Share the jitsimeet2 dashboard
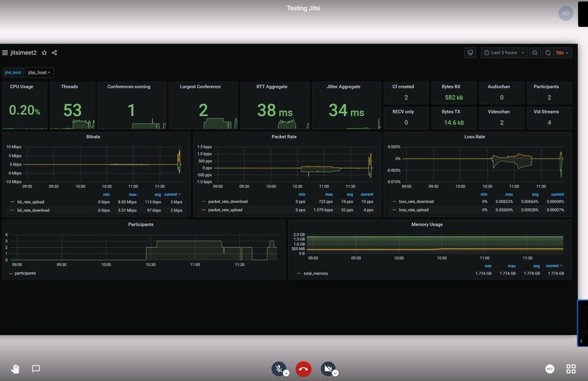 54,52
